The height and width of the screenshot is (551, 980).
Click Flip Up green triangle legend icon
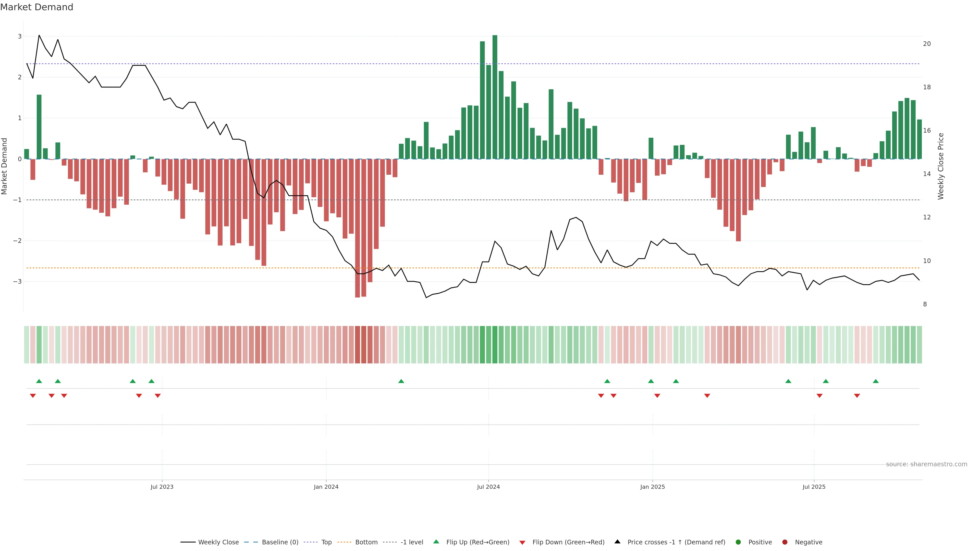pos(436,542)
